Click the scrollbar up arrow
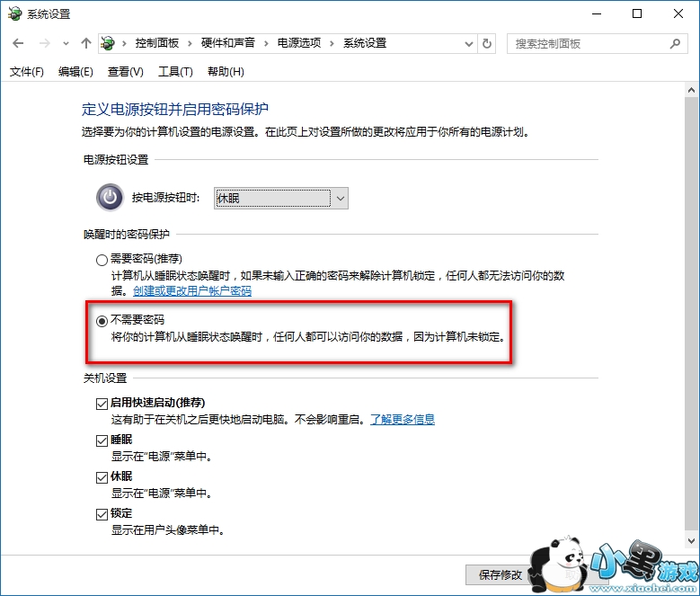This screenshot has height=596, width=700. pyautogui.click(x=691, y=91)
